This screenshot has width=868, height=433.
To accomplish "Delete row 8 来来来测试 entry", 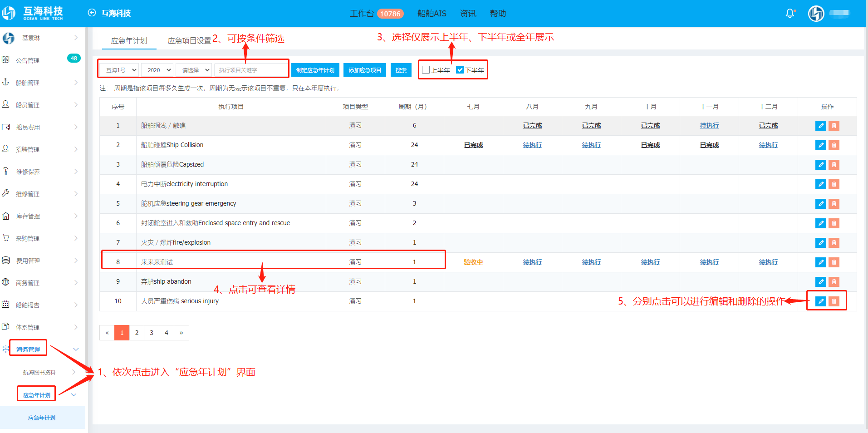I will coord(834,262).
